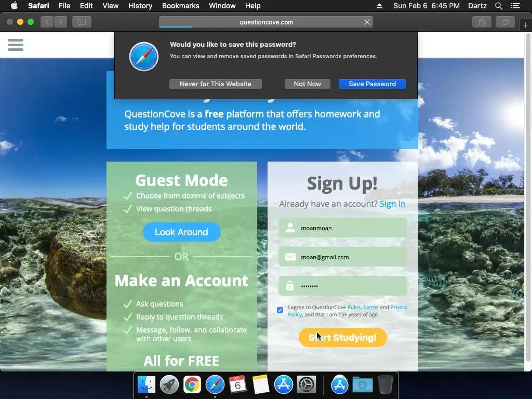
Task: Open the Edit menu
Action: (86, 6)
